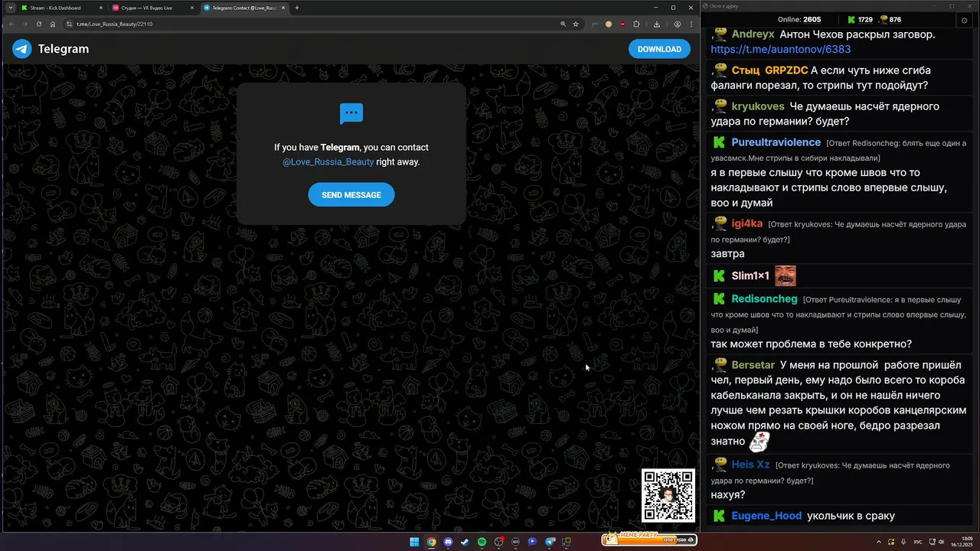Image resolution: width=980 pixels, height=551 pixels.
Task: Click username Pureultraviolence in chat
Action: 776,142
